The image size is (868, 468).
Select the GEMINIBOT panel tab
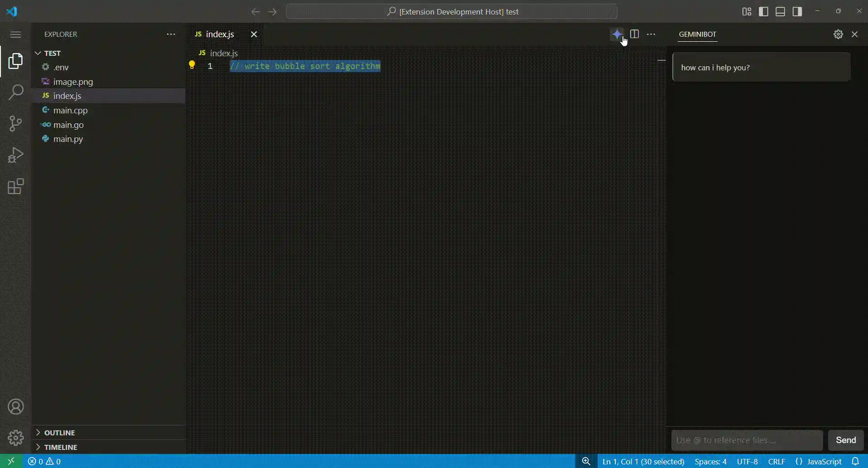click(698, 34)
